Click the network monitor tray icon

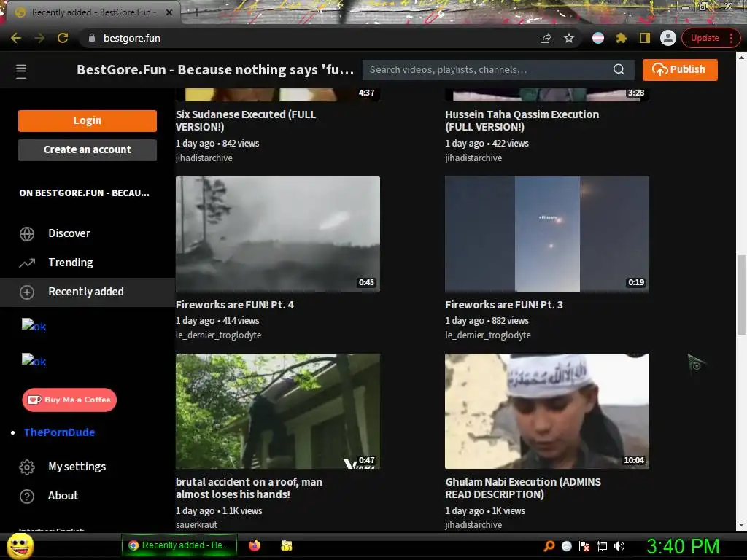pos(602,546)
